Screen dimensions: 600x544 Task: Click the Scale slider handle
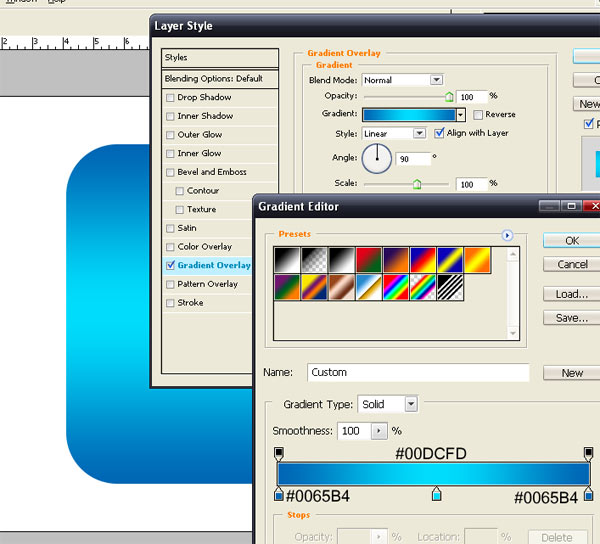(417, 184)
